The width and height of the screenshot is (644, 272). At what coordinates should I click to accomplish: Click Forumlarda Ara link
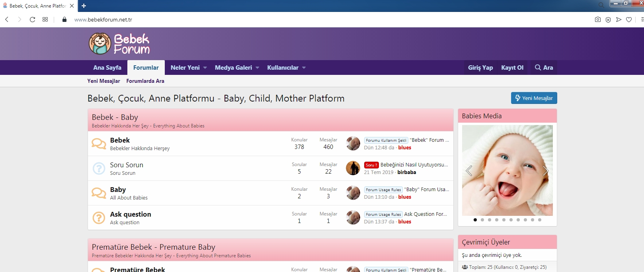145,81
